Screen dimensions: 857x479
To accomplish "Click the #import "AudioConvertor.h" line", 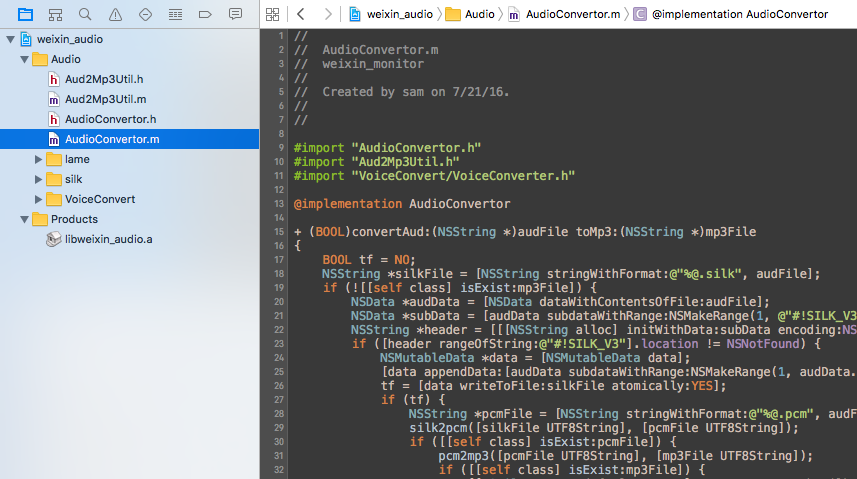I will [387, 148].
